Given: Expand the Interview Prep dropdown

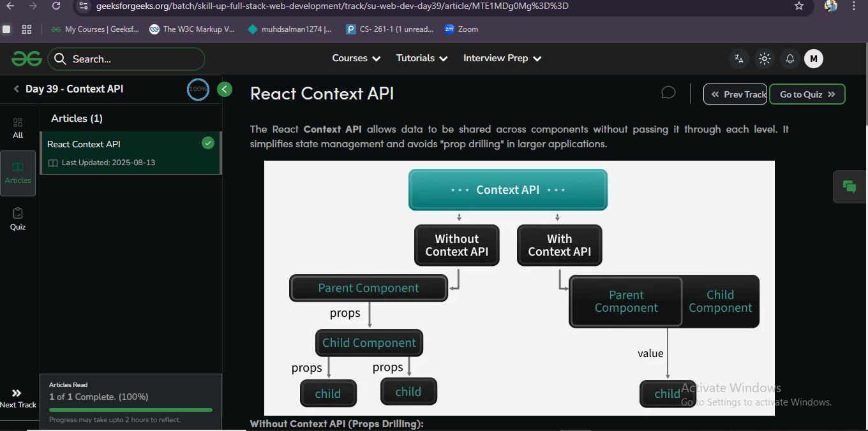Looking at the screenshot, I should [502, 58].
